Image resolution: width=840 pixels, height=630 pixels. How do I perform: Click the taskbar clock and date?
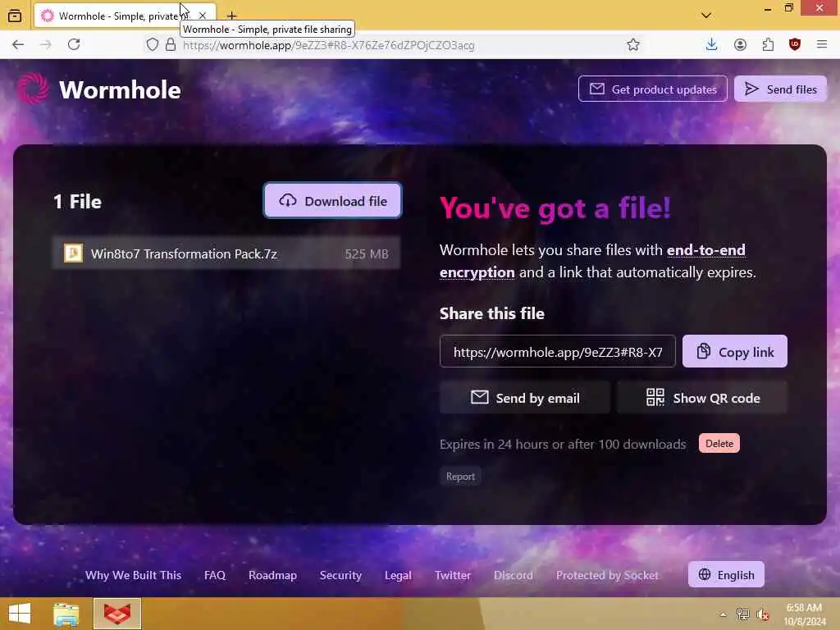pyautogui.click(x=804, y=614)
